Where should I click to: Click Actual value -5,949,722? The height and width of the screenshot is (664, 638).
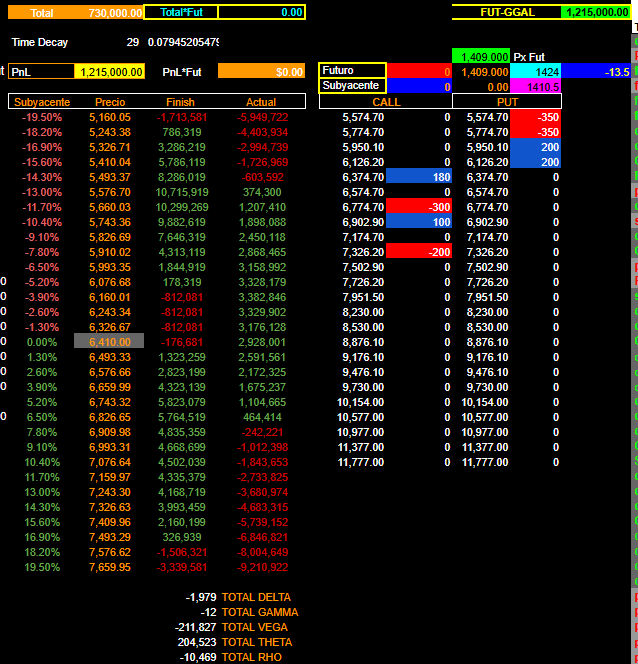(x=262, y=117)
